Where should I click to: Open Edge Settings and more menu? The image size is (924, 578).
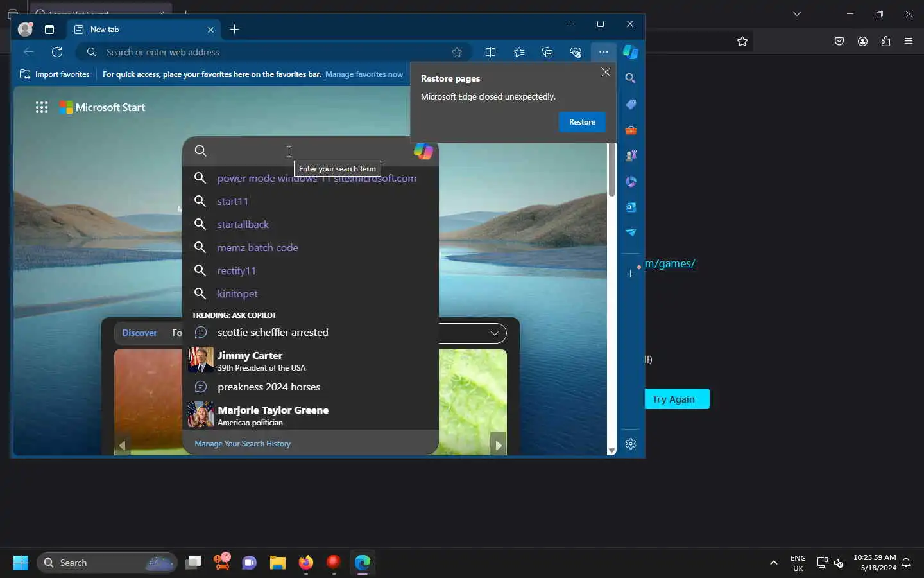603,52
